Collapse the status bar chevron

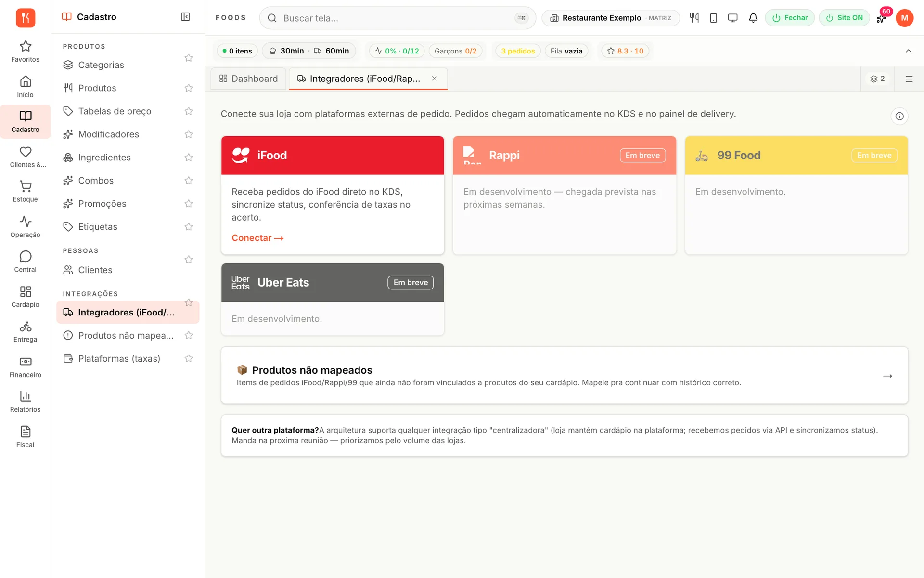pyautogui.click(x=908, y=51)
